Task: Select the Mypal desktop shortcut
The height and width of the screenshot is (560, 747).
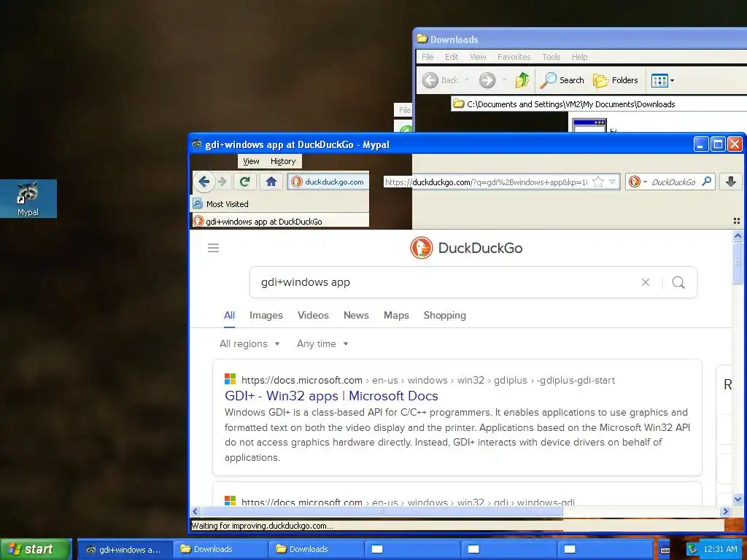Action: click(x=28, y=198)
